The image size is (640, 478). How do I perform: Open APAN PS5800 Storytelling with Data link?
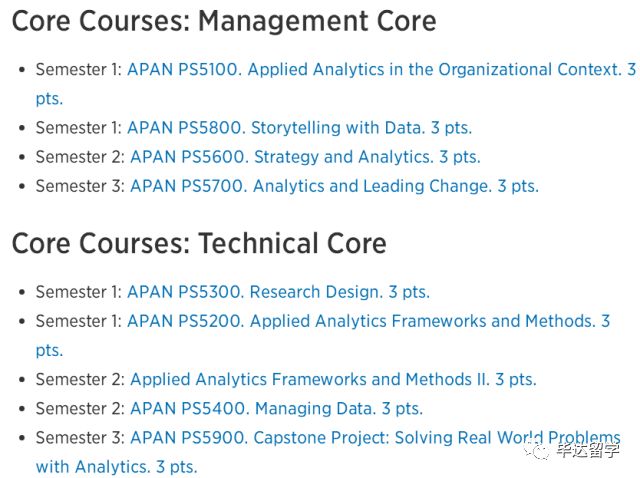point(300,128)
